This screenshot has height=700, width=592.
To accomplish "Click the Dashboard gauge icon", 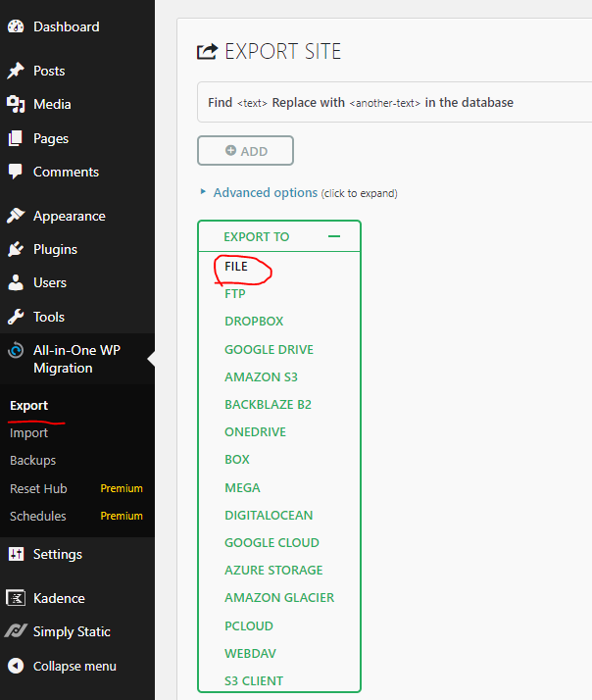I will [16, 26].
